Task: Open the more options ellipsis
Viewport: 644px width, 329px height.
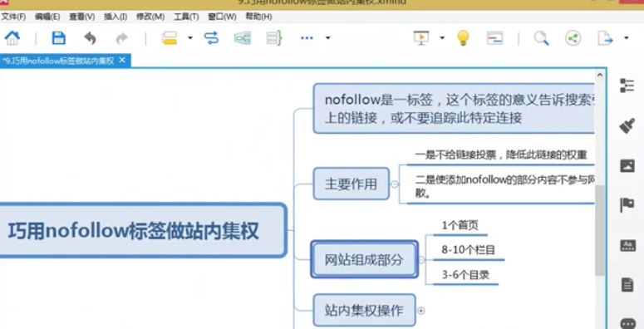Action: (x=307, y=38)
